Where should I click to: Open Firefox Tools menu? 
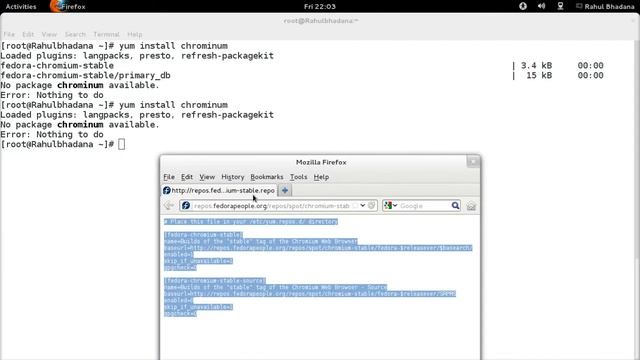point(298,177)
